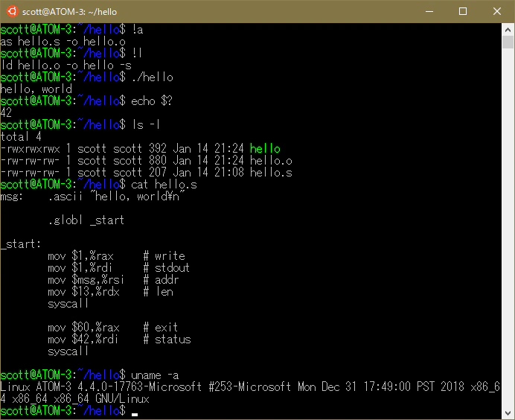Click the 'cat hello.s' command
This screenshot has height=420, width=515.
(x=164, y=185)
